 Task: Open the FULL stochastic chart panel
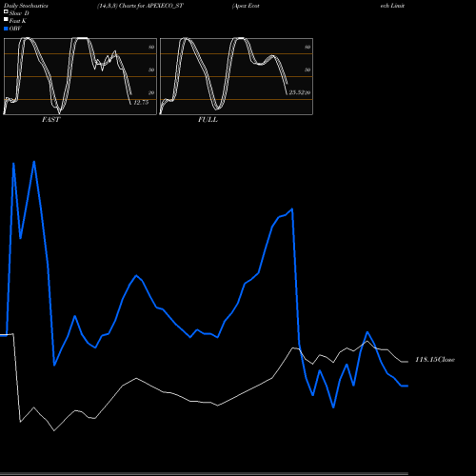pyautogui.click(x=236, y=76)
